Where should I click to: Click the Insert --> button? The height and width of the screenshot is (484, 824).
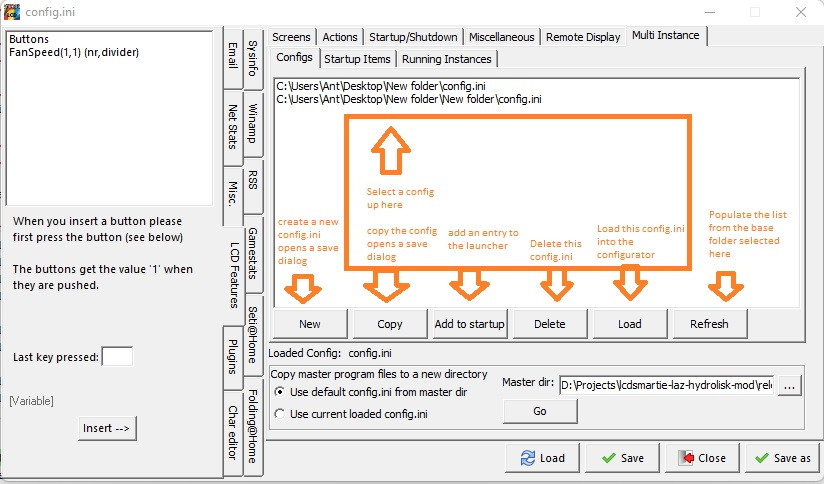(x=107, y=428)
